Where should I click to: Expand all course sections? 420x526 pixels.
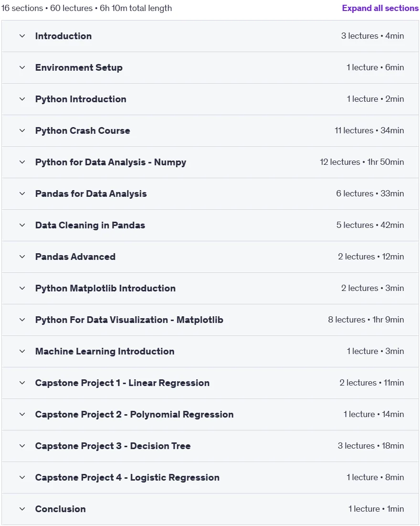pos(380,8)
